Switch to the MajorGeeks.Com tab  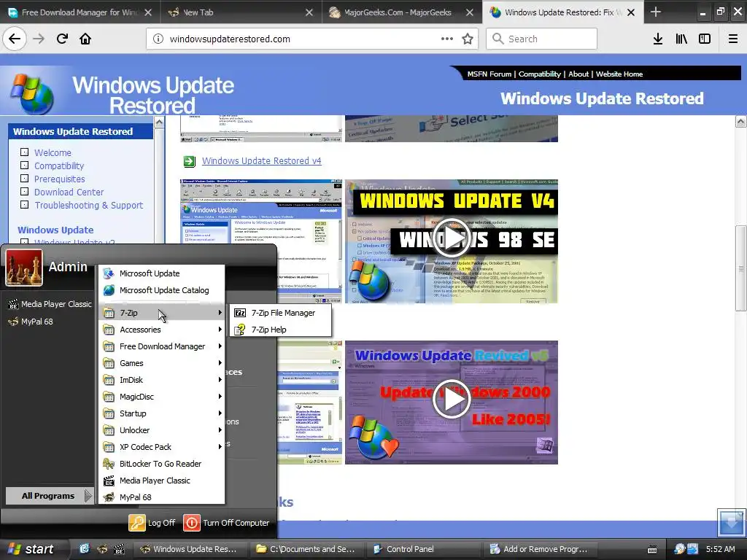pyautogui.click(x=403, y=12)
